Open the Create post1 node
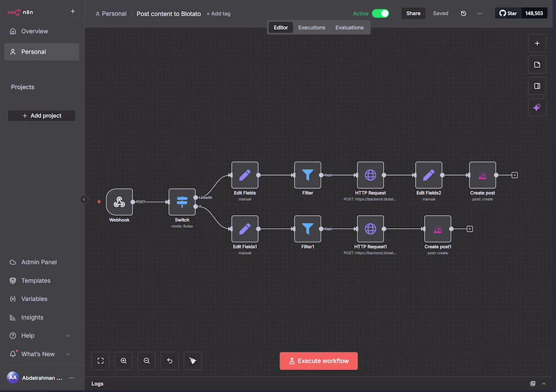The width and height of the screenshot is (556, 392). [438, 229]
